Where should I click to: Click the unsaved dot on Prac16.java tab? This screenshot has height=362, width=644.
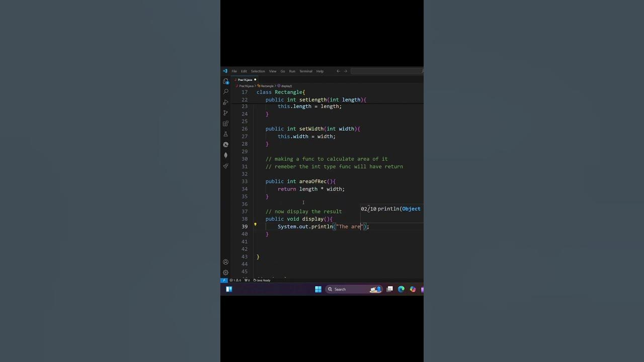point(255,79)
